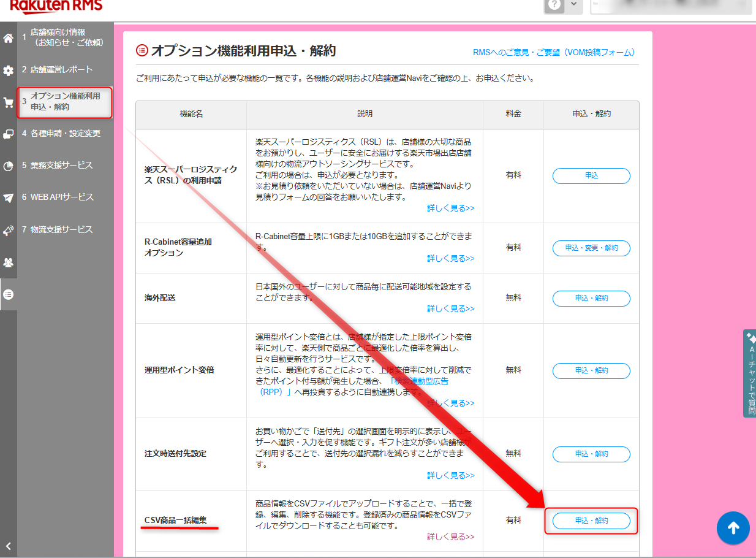This screenshot has width=756, height=558.
Task: Open 詳しく見る link in CSV商品一括編集 row
Action: (451, 537)
